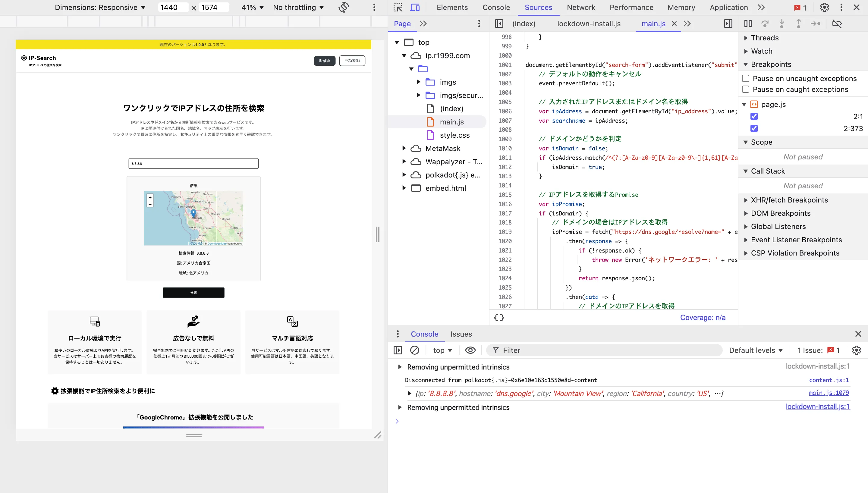Create live expression with the eye icon
This screenshot has height=493, width=868.
click(x=470, y=350)
